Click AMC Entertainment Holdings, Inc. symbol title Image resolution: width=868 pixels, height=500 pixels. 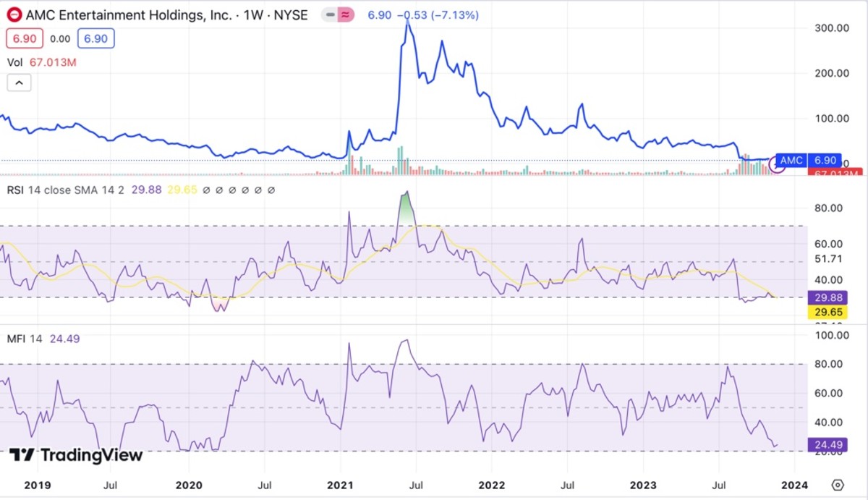pos(166,15)
